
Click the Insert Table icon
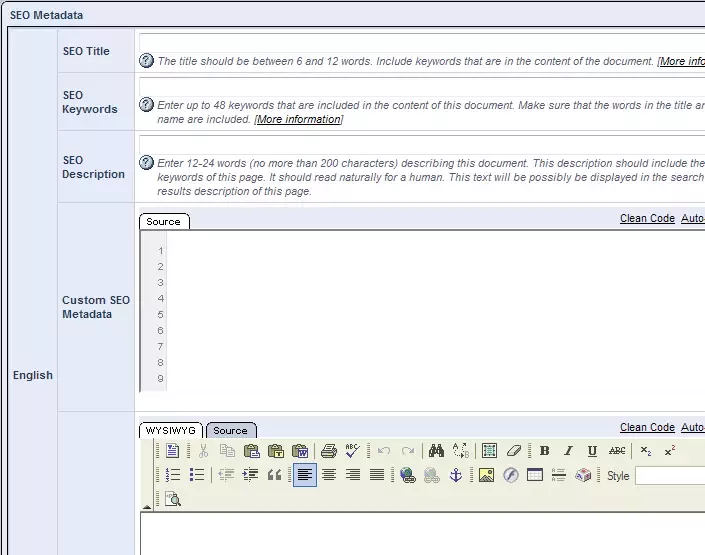(535, 475)
